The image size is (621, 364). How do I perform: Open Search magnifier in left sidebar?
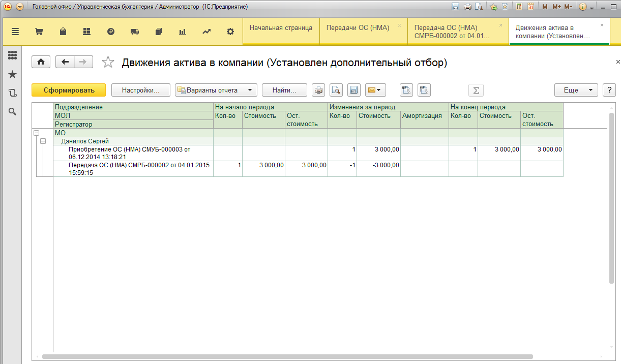pyautogui.click(x=13, y=111)
